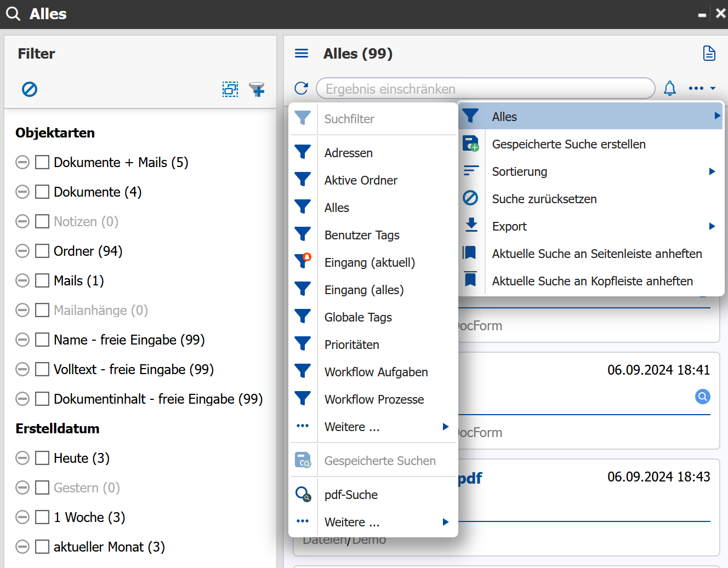The image size is (728, 568).
Task: Click the funnel icon beside Globale Tags
Action: point(303,316)
